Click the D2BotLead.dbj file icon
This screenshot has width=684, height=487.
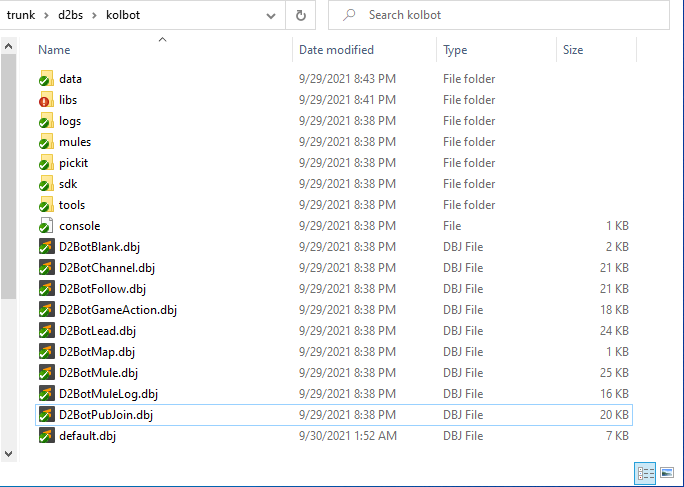click(46, 330)
